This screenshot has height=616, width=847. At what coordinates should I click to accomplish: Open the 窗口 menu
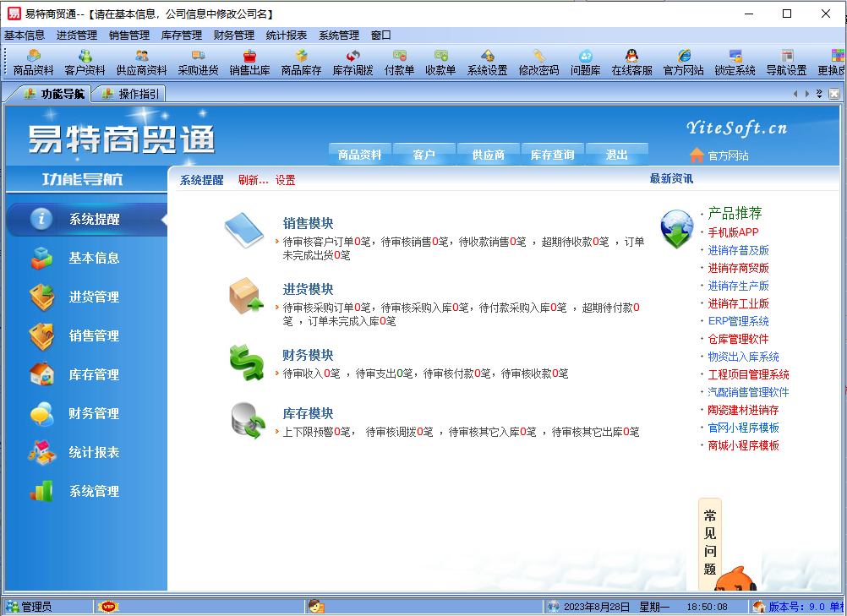[381, 36]
